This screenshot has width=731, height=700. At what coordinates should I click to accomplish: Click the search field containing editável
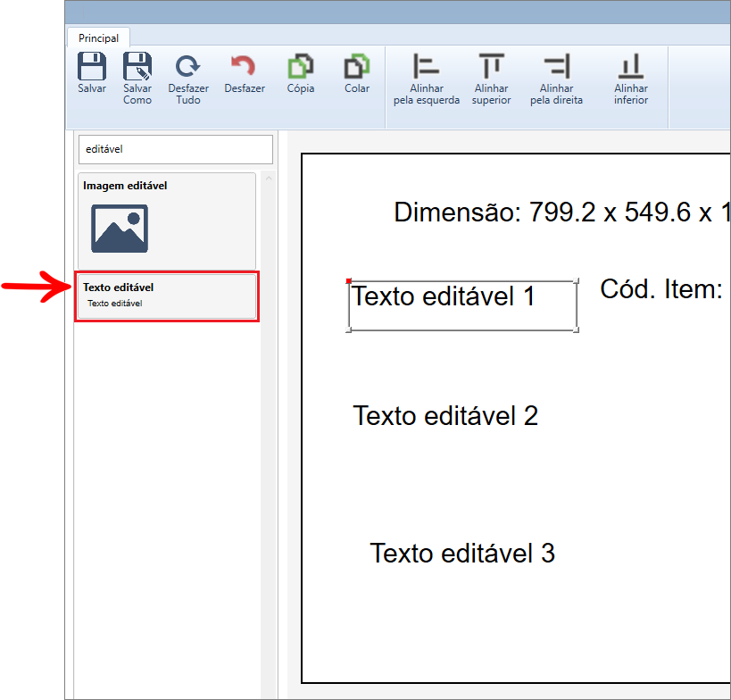click(176, 149)
